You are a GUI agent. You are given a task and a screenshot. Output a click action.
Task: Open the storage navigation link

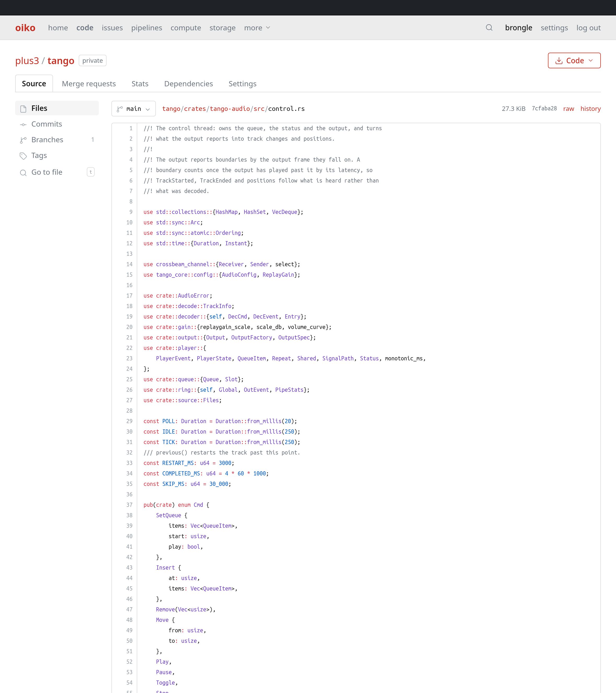tap(223, 28)
